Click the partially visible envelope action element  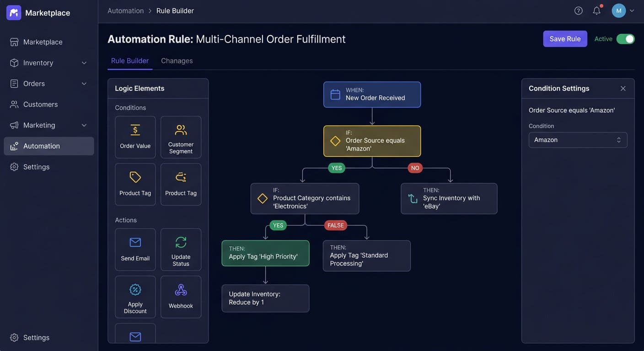(x=135, y=334)
